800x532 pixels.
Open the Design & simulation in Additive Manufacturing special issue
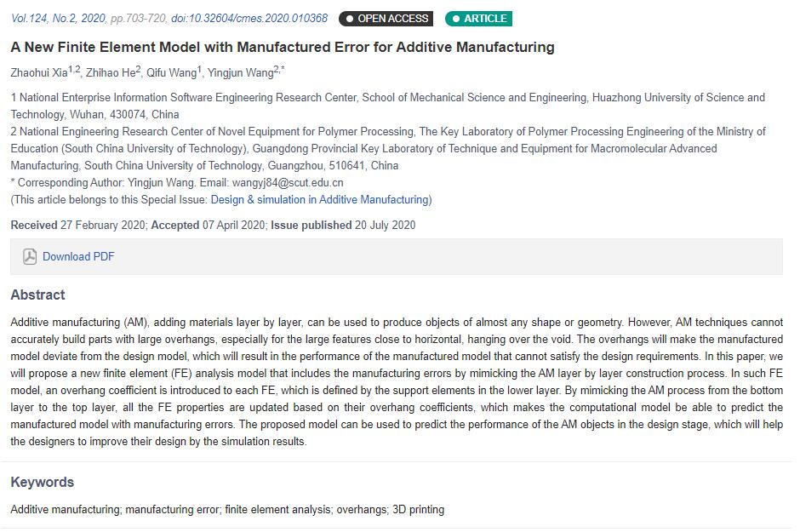coord(320,199)
